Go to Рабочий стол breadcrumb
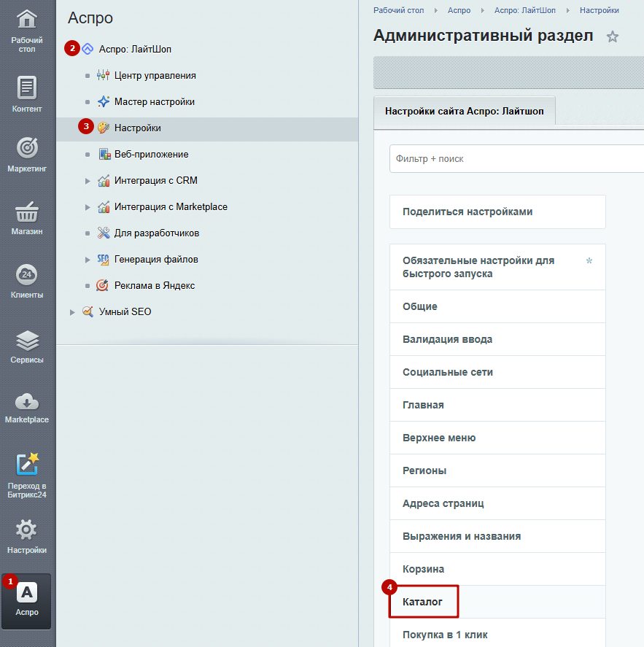The width and height of the screenshot is (644, 647). 398,10
